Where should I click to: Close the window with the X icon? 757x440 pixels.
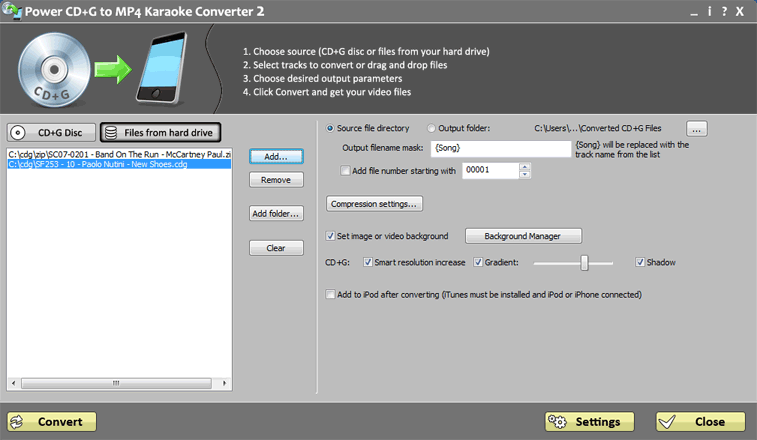click(740, 11)
